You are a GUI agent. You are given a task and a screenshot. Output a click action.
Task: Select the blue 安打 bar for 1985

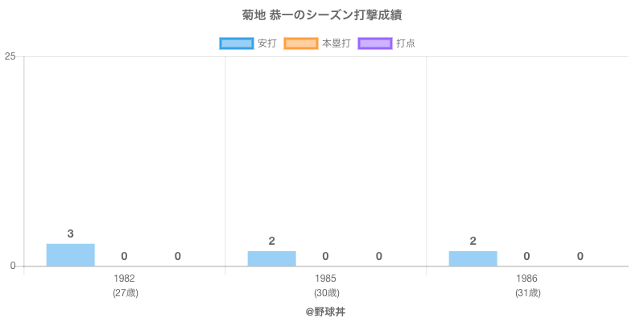pos(272,258)
